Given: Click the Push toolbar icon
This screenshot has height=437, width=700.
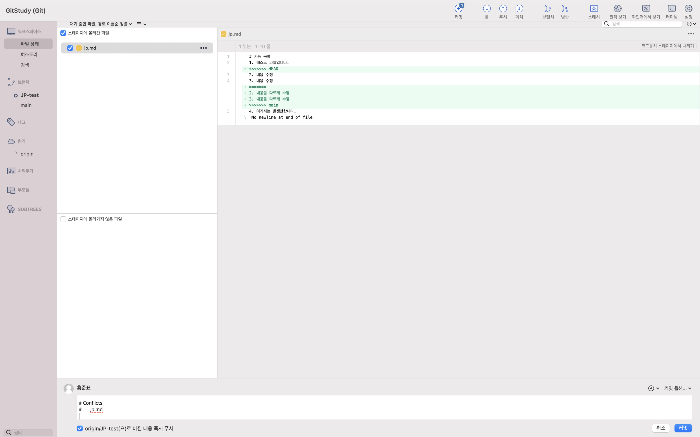Looking at the screenshot, I should click(x=503, y=8).
